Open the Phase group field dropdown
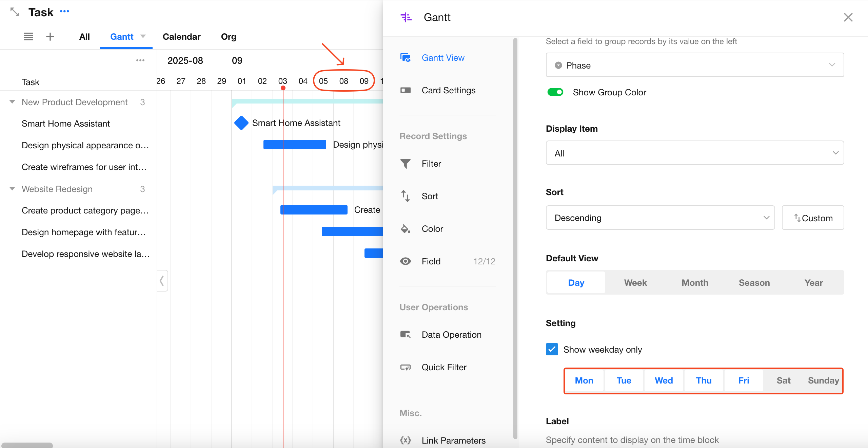The height and width of the screenshot is (448, 868). [694, 65]
